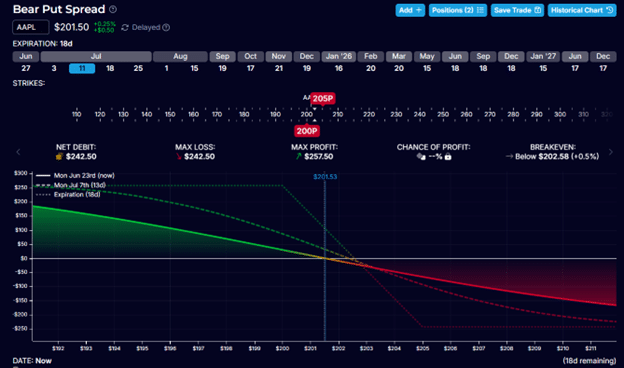Screen dimensions: 624x368
Task: Click the Aug month header
Action: (x=180, y=56)
